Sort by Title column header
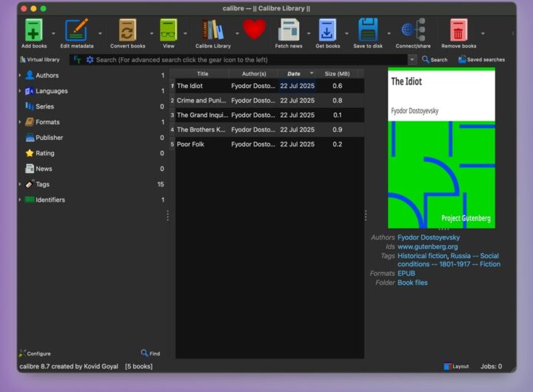Image resolution: width=533 pixels, height=392 pixels. pos(202,74)
